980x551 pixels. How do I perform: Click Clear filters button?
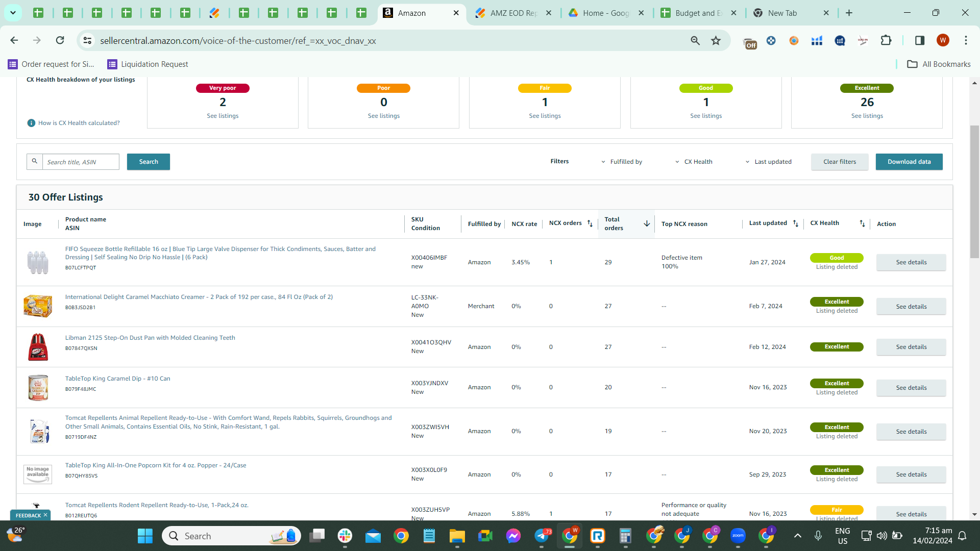(x=840, y=162)
